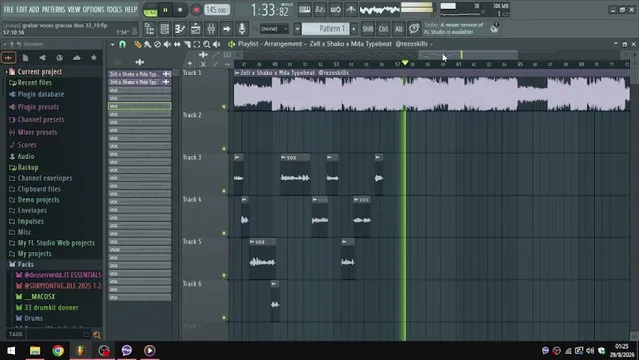This screenshot has height=360, width=639.
Task: Open the browser speaker sounds tab icon
Action: 42,58
